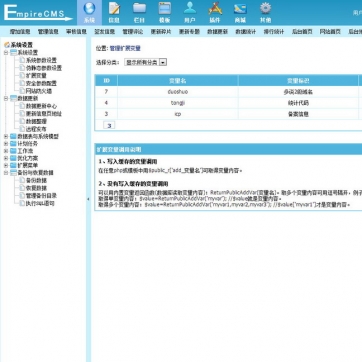Expand the 计划任务 tree node

pos(6,144)
